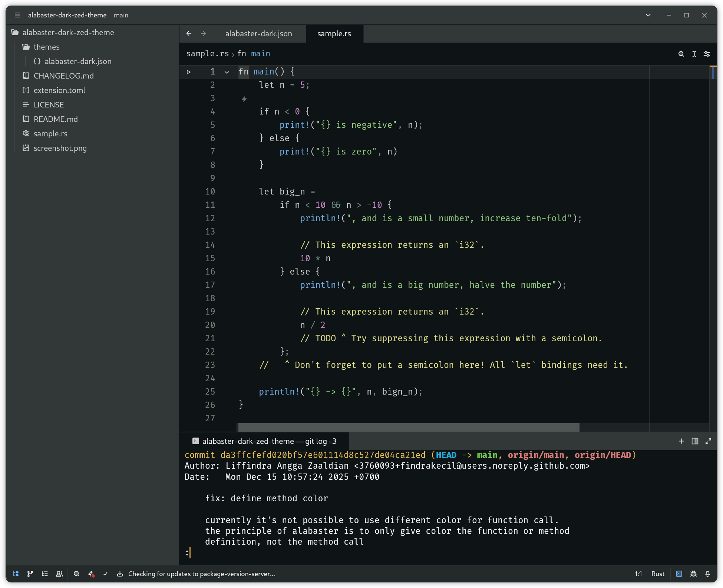Screen dimensions: 723x588
Task: Toggle the project panel in status bar
Action: tap(16, 574)
